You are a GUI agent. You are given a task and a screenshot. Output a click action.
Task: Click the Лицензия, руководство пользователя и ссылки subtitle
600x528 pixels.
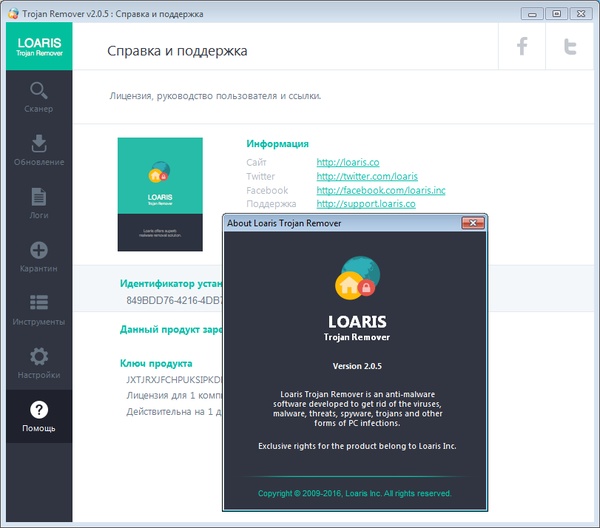215,96
